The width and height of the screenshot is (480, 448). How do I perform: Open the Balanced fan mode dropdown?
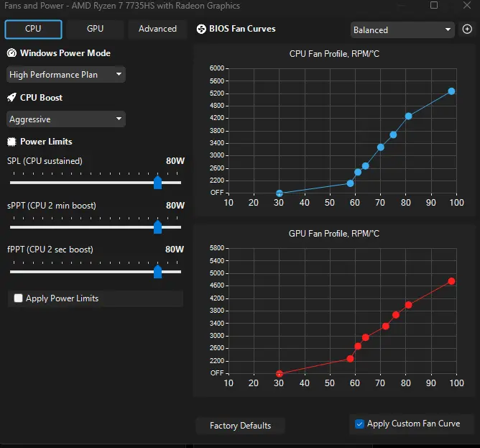(402, 29)
